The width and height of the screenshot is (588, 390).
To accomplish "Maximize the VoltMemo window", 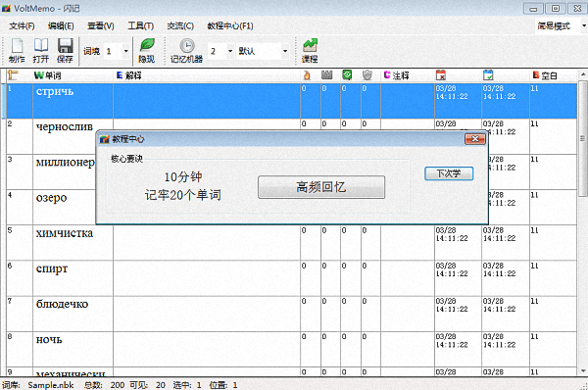I will coord(556,8).
